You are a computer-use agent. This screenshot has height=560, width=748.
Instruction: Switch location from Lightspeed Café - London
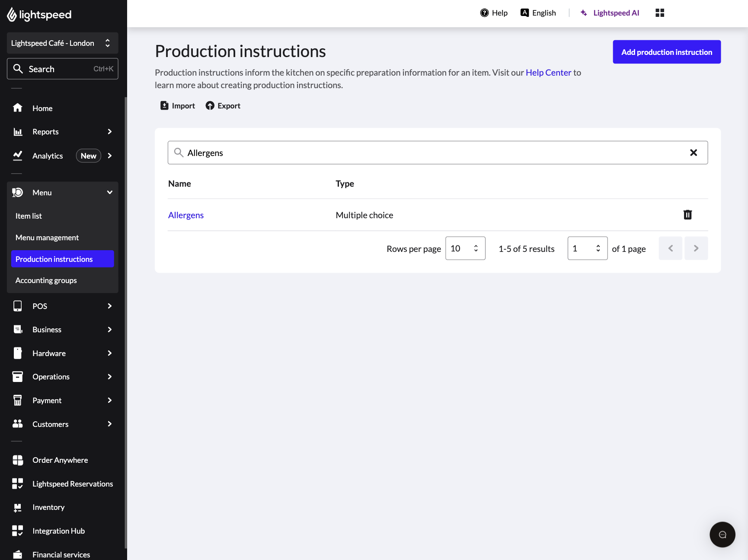[63, 43]
